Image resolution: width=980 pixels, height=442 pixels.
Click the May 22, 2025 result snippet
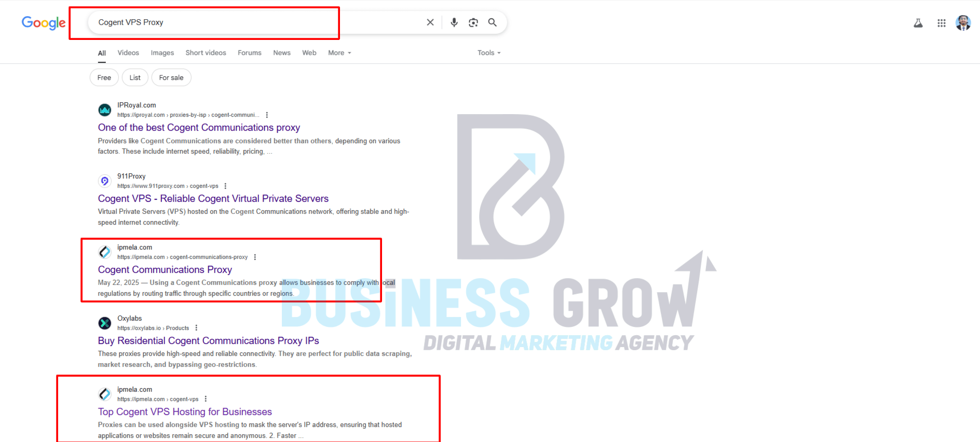(247, 288)
